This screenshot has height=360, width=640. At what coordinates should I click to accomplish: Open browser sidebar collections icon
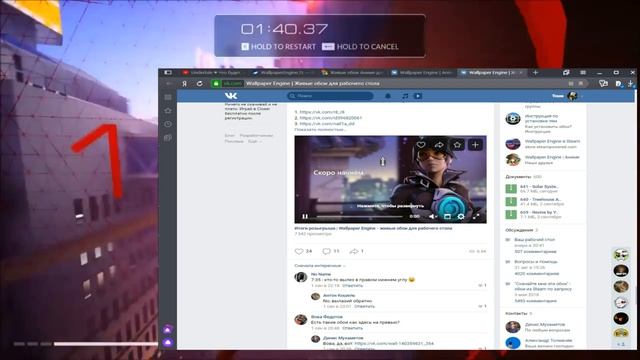pos(168,138)
